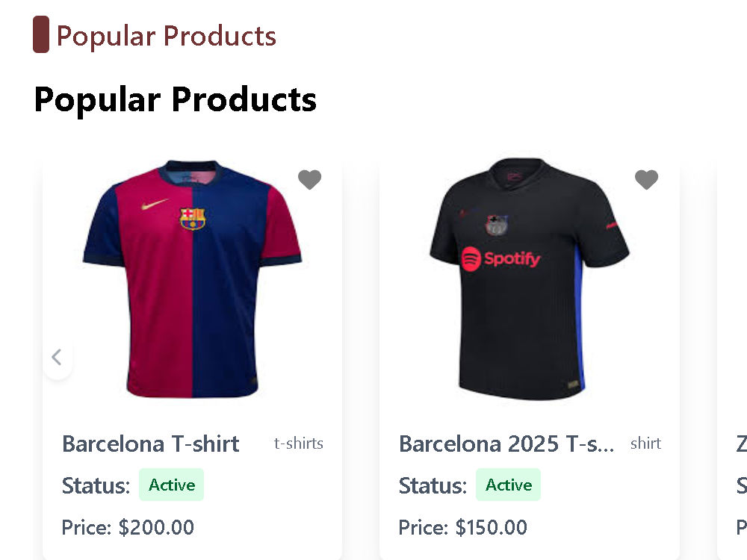The height and width of the screenshot is (560, 747).
Task: Click heart icon on Barcelona 2025 T-shirt card
Action: click(x=646, y=179)
